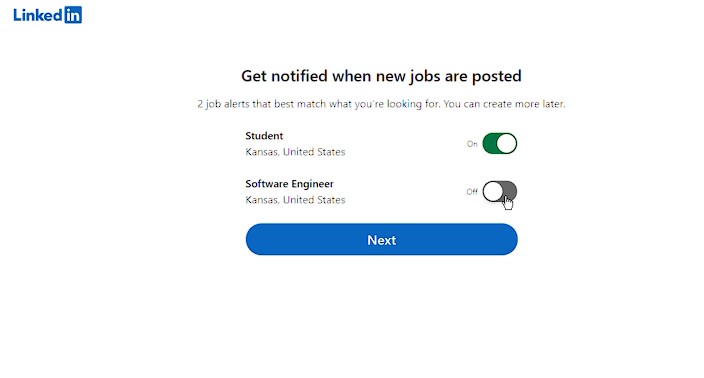Select the "Software Engineer" alert title
Viewport: 704px width, 378px height.
[290, 184]
